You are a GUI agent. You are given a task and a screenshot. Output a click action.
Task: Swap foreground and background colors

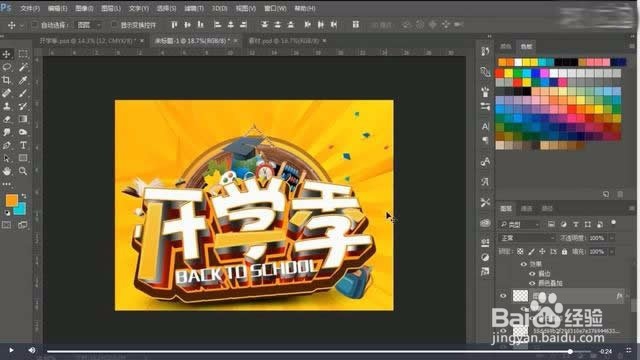pyautogui.click(x=24, y=196)
